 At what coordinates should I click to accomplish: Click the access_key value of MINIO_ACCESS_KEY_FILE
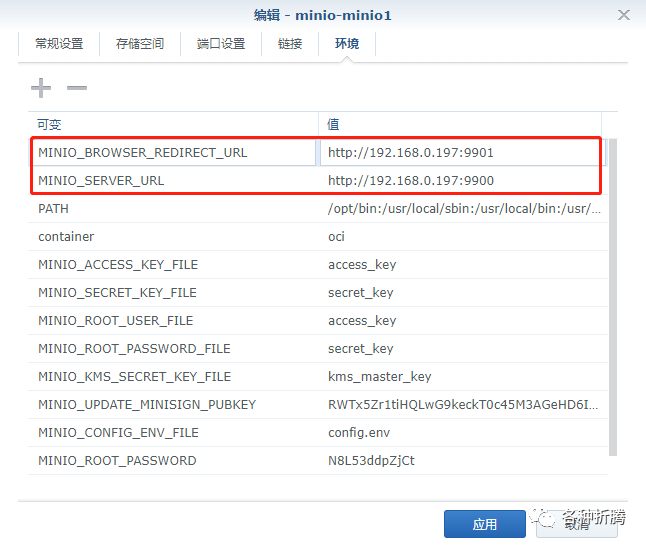point(362,265)
